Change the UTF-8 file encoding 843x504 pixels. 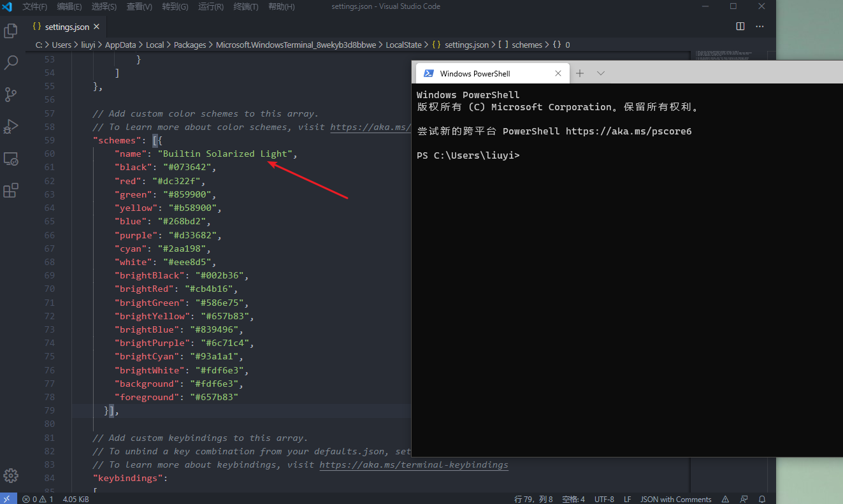(604, 499)
